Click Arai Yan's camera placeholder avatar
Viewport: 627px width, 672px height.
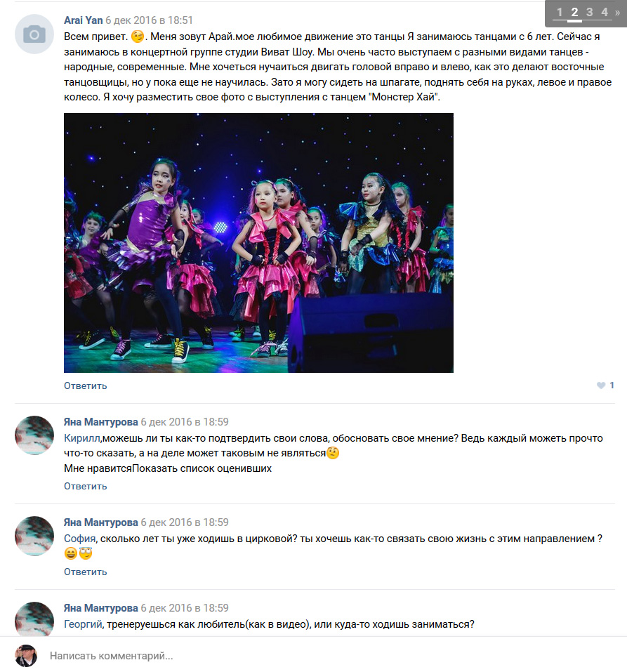(x=34, y=34)
